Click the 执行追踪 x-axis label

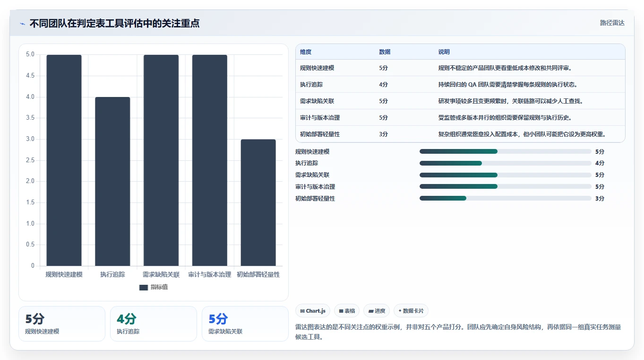[112, 274]
